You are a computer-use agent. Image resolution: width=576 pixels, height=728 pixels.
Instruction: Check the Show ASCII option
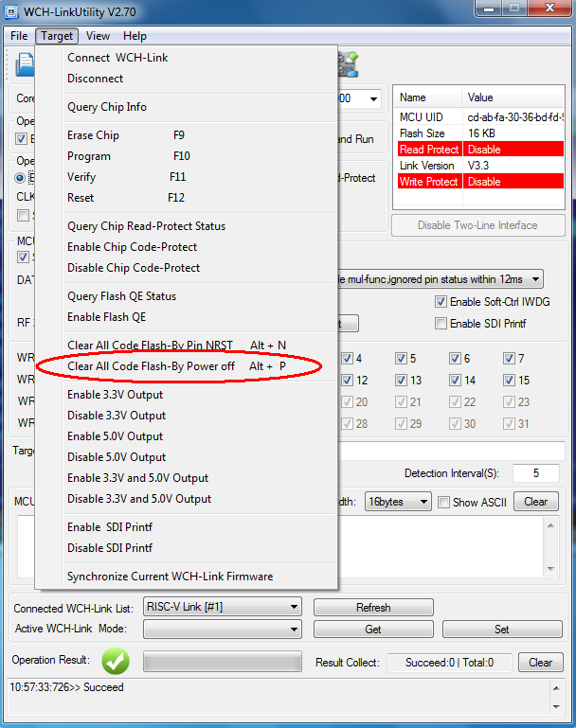click(x=443, y=502)
